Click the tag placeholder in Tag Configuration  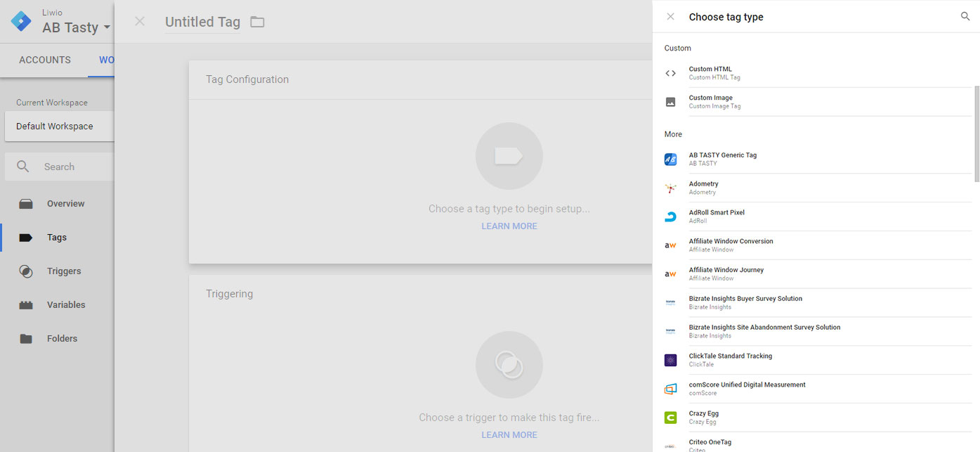509,156
